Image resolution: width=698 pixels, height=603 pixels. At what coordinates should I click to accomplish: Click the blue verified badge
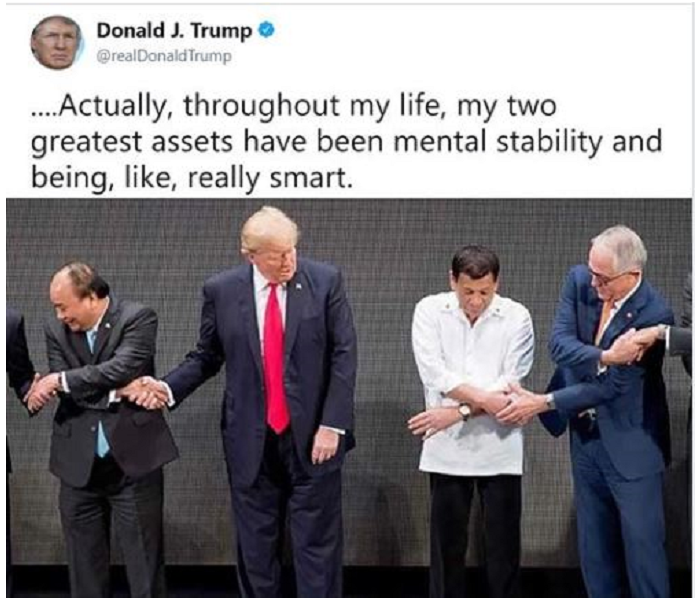[267, 32]
